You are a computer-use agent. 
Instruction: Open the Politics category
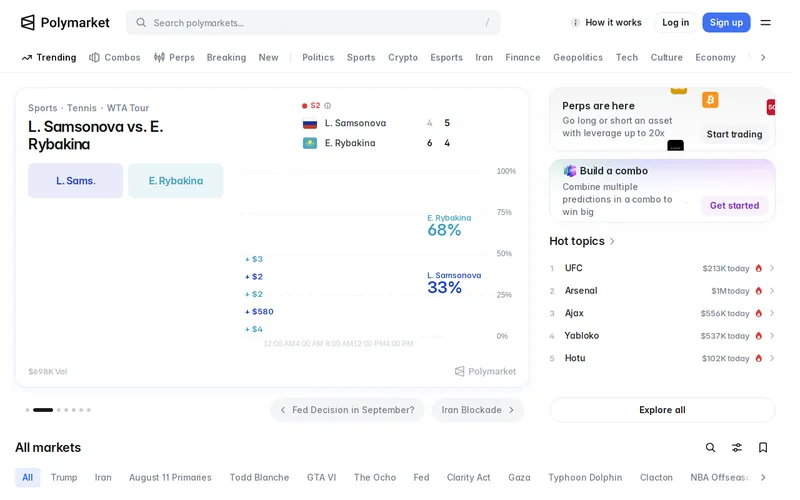coord(318,58)
